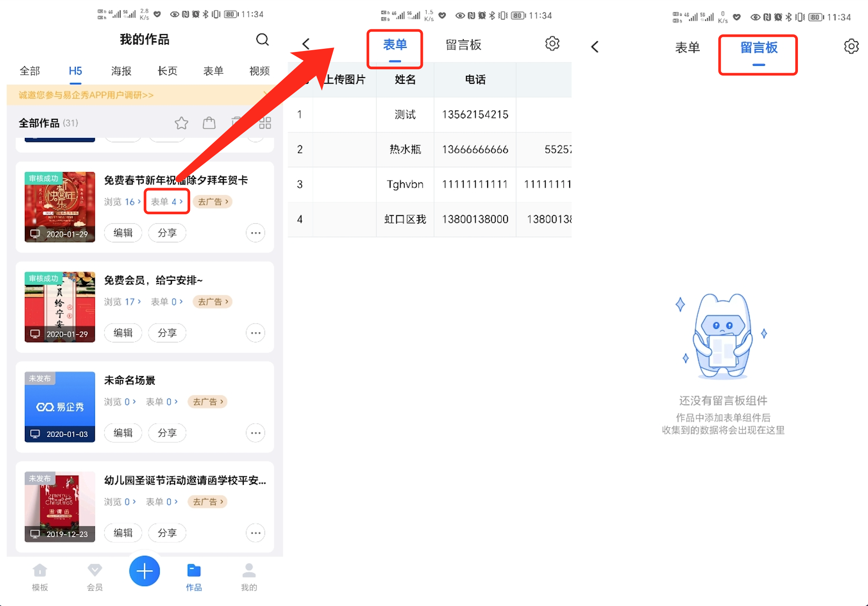The image size is (868, 606).
Task: Go back from the 表单 data screen
Action: (x=306, y=44)
